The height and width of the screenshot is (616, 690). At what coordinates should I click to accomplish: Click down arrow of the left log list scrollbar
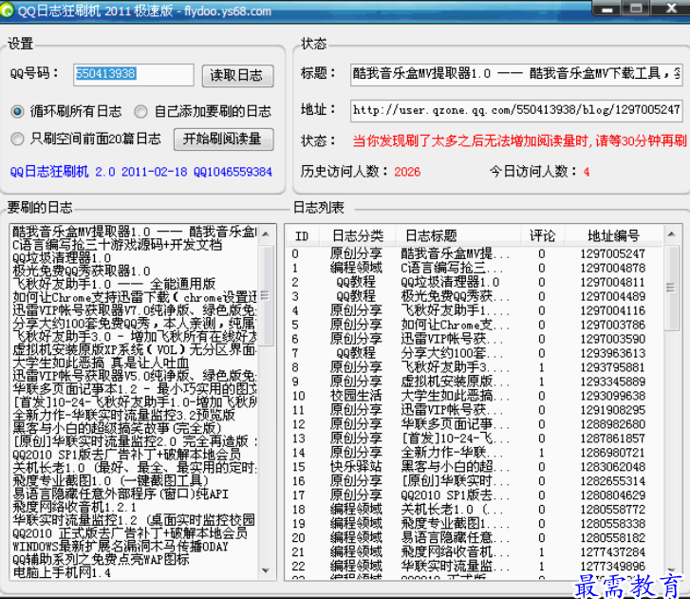(266, 570)
